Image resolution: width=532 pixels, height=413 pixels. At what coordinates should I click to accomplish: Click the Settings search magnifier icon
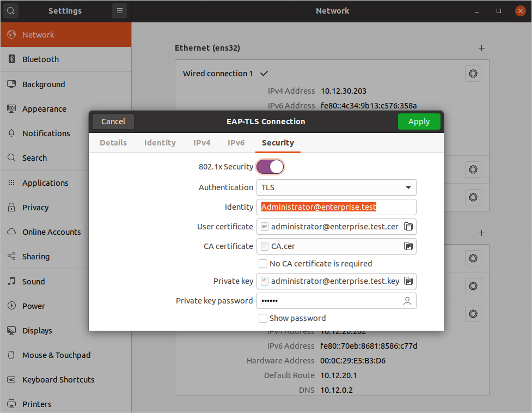(11, 10)
